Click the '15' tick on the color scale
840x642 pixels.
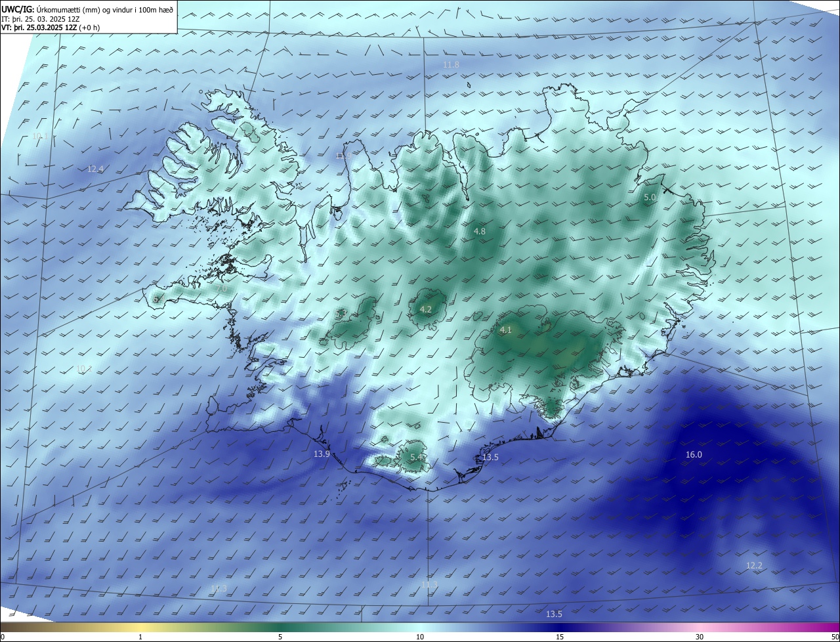point(560,637)
